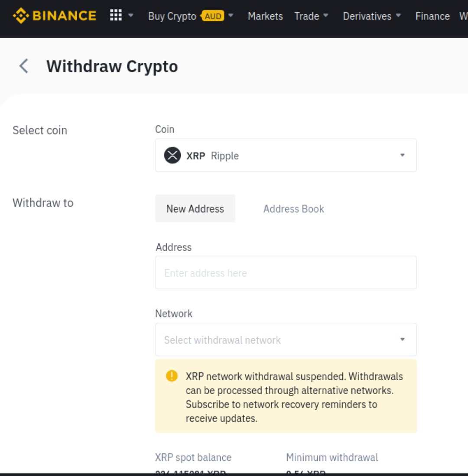Select the New Address tab
This screenshot has height=476, width=468.
[x=195, y=209]
